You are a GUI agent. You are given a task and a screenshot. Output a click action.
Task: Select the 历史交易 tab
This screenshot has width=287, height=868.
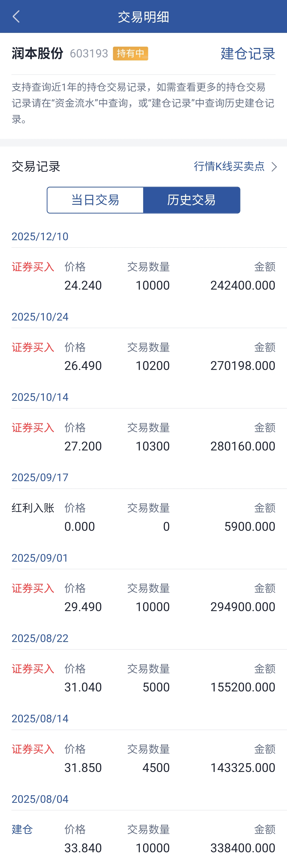click(x=191, y=200)
